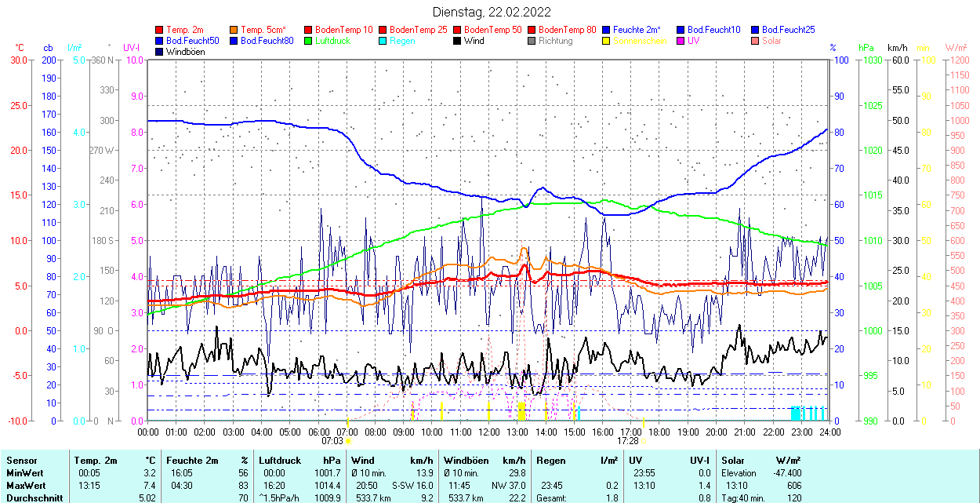980x503 pixels.
Task: Click the 12:00 label on time axis
Action: tap(488, 432)
